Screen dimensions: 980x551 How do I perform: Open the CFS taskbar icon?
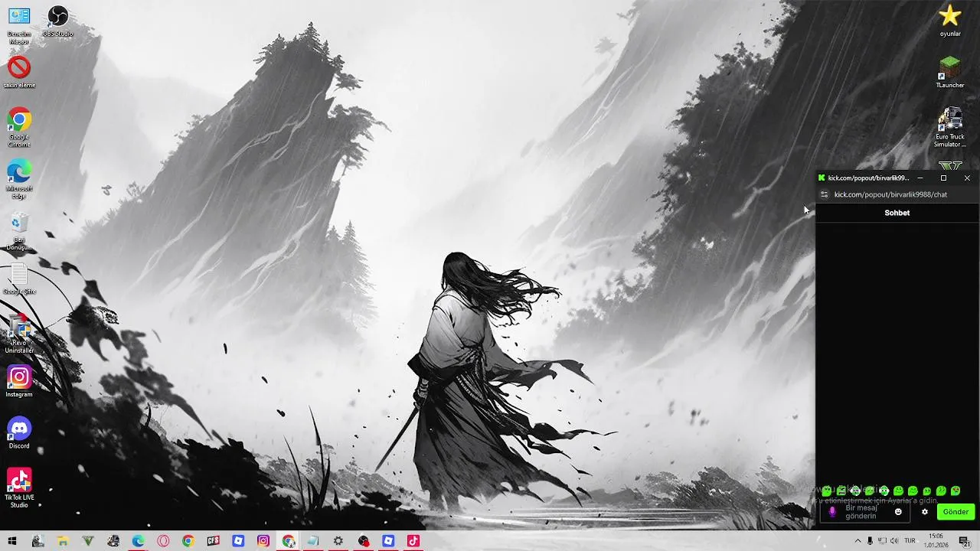[213, 541]
